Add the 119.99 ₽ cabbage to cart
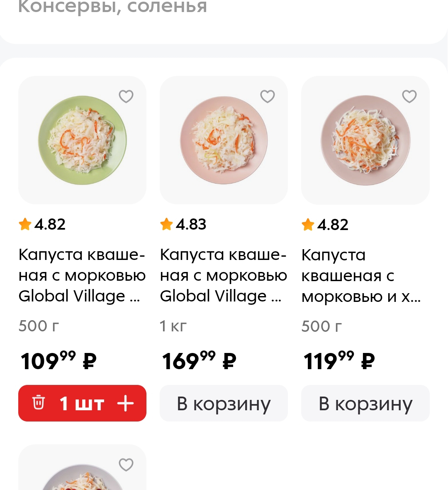Viewport: 448px width, 490px height. coord(365,403)
